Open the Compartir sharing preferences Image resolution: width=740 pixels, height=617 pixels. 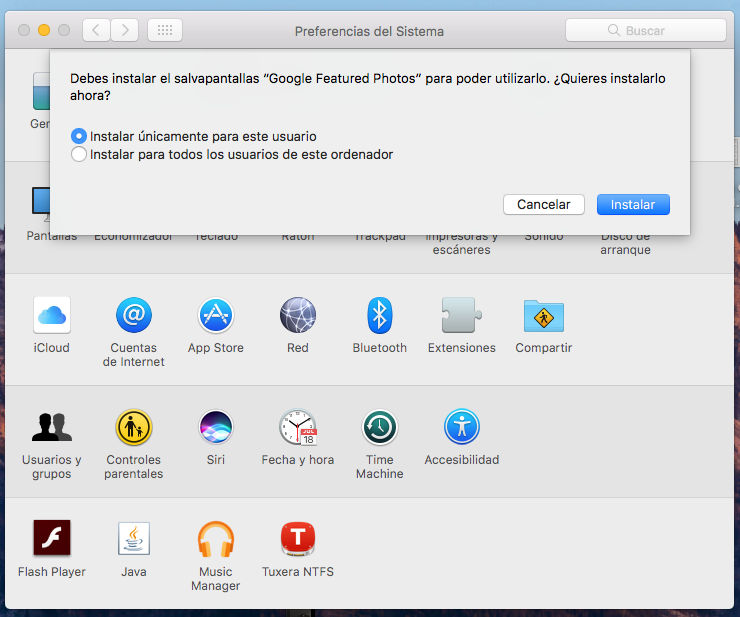544,316
